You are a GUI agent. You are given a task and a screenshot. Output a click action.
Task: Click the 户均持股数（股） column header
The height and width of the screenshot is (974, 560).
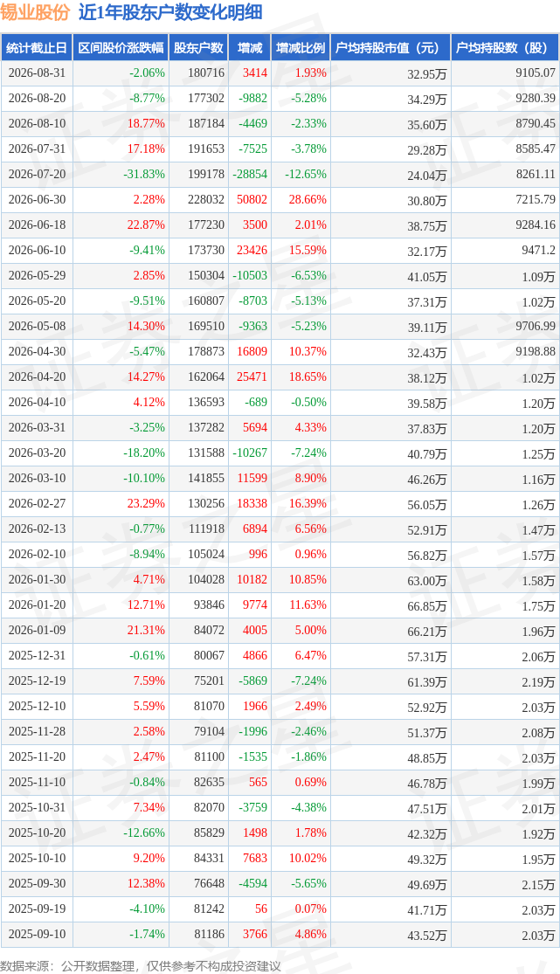(x=505, y=48)
